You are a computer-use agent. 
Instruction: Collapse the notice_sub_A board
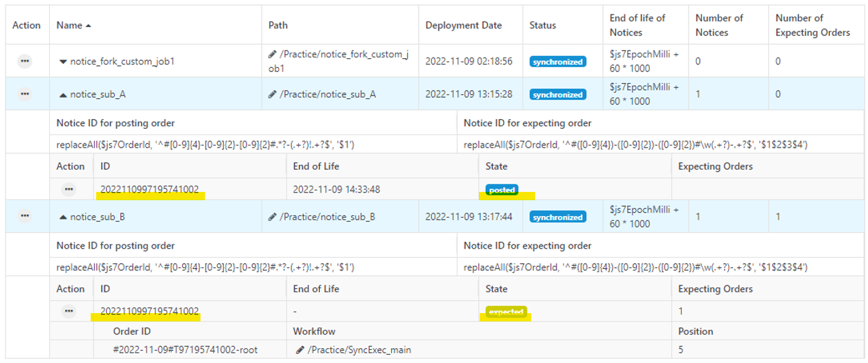[63, 94]
